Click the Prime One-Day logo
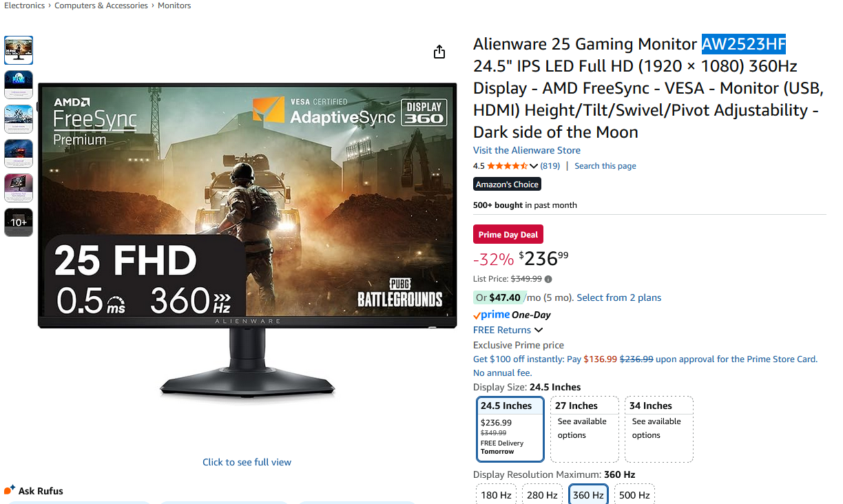 [512, 315]
